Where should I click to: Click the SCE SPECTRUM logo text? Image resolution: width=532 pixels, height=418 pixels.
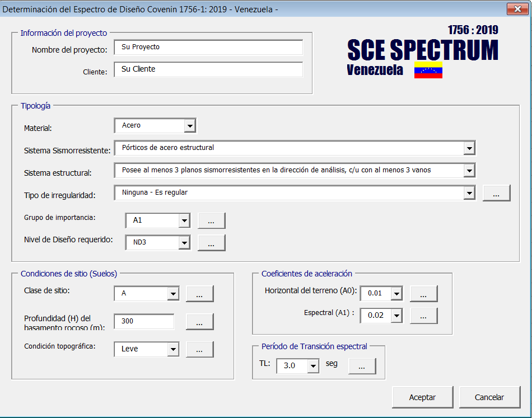[423, 50]
